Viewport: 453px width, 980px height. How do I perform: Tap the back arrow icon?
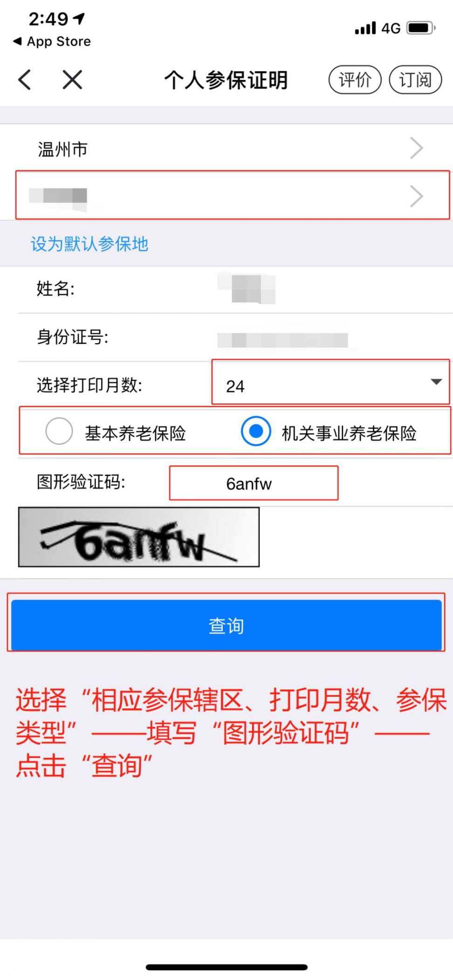(25, 80)
